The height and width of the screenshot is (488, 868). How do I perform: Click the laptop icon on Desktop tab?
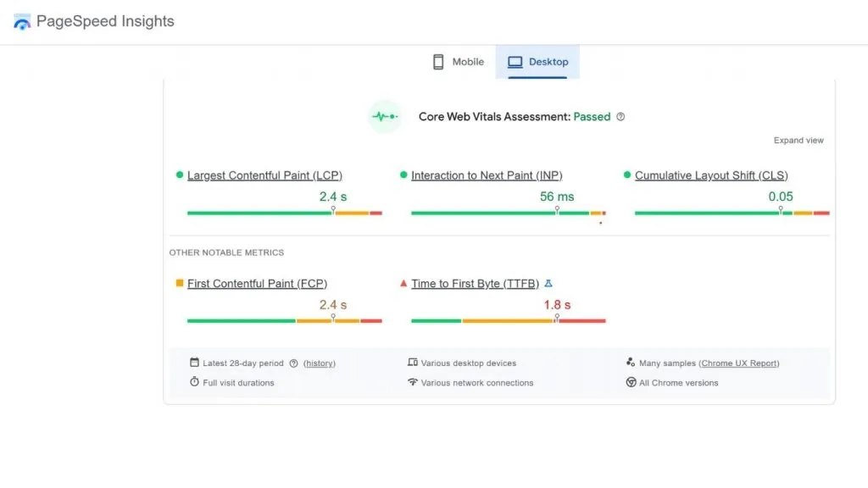pyautogui.click(x=515, y=62)
